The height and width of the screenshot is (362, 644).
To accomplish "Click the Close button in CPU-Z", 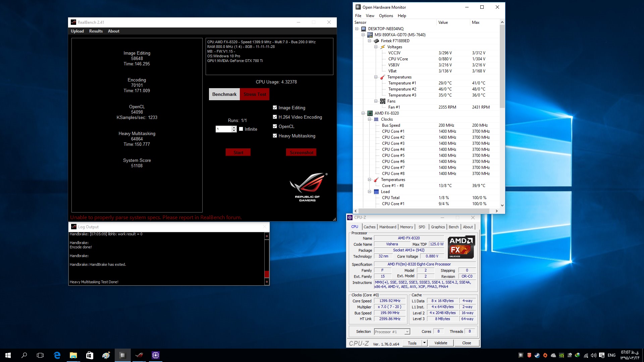I will pyautogui.click(x=467, y=343).
